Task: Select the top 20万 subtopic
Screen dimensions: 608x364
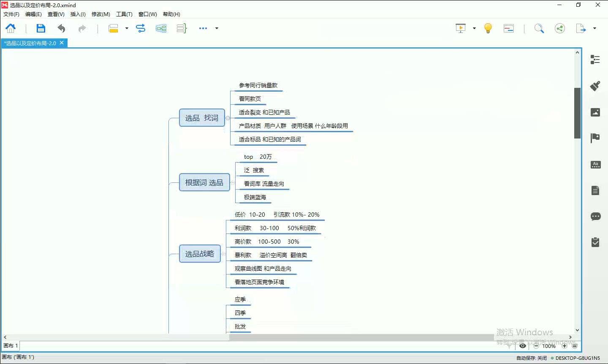Action: click(258, 157)
